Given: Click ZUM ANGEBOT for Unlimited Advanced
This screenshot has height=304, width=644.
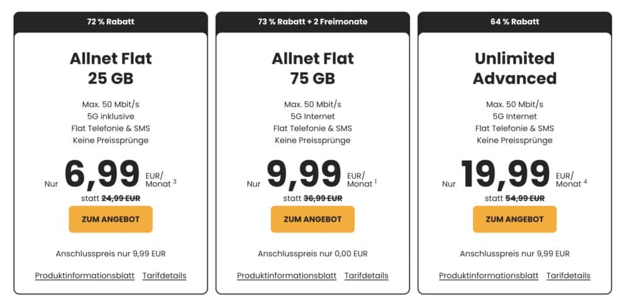Looking at the screenshot, I should (514, 219).
